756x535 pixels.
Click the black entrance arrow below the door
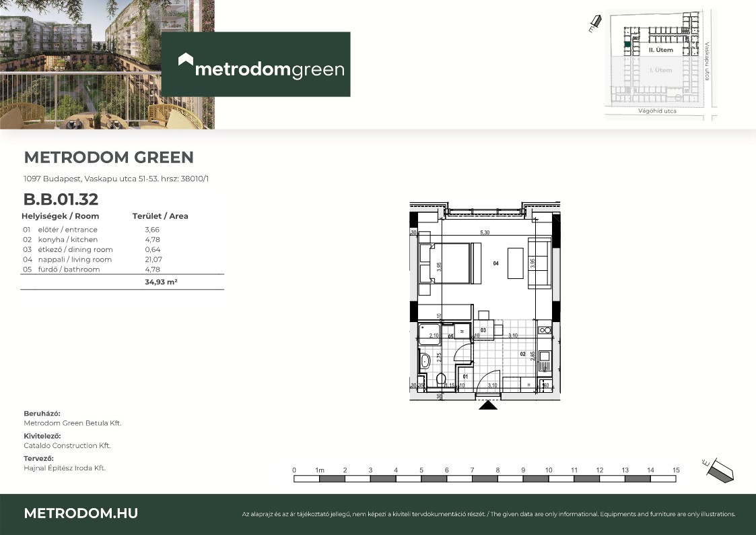click(488, 405)
